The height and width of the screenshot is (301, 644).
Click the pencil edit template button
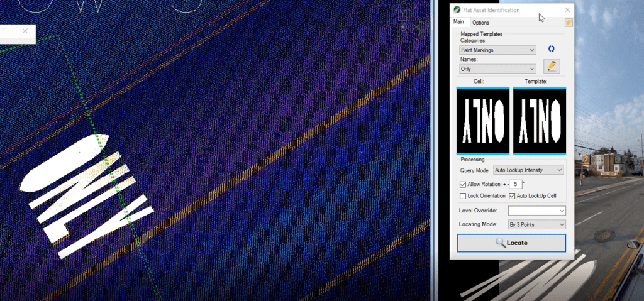(552, 65)
